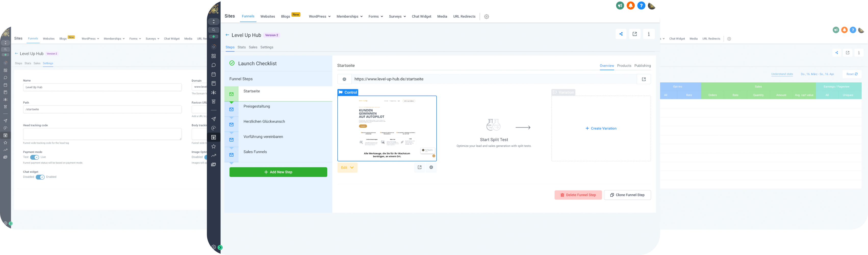Open conversations chat bubble in the center sidebar
The height and width of the screenshot is (255, 868).
214,65
